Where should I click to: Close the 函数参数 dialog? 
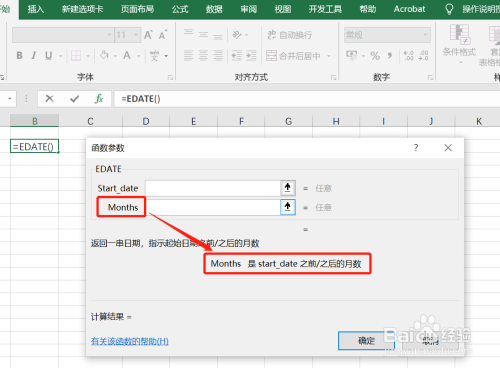point(448,148)
